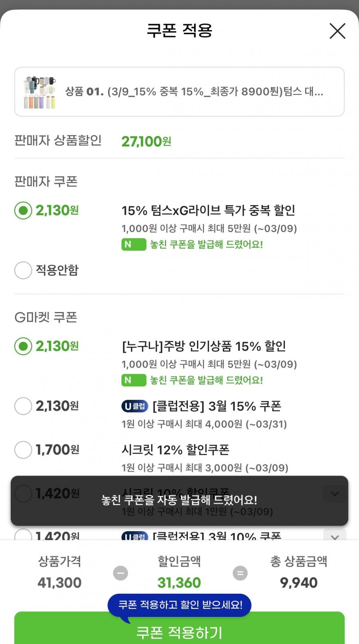The height and width of the screenshot is (644, 359).
Task: Click the gray minus circle icon
Action: (120, 573)
